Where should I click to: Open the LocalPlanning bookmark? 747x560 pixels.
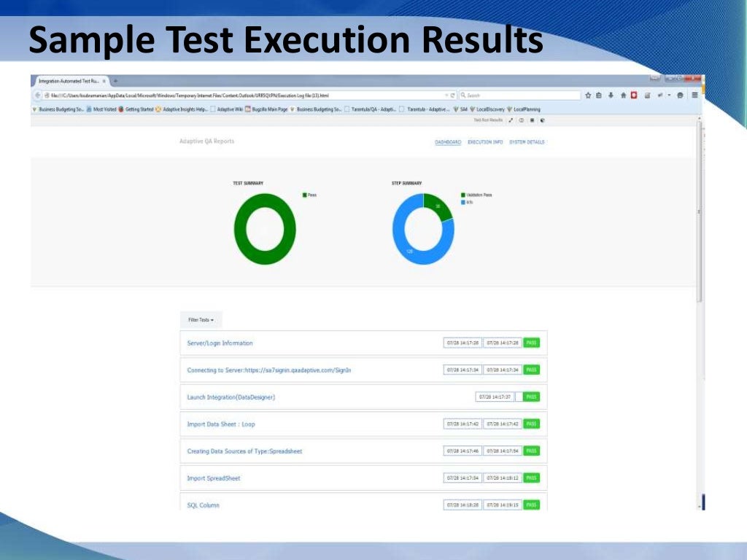[524, 109]
